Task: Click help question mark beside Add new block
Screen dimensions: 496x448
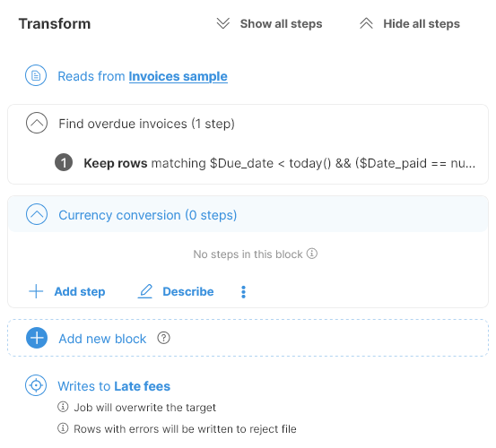Action: pos(163,338)
